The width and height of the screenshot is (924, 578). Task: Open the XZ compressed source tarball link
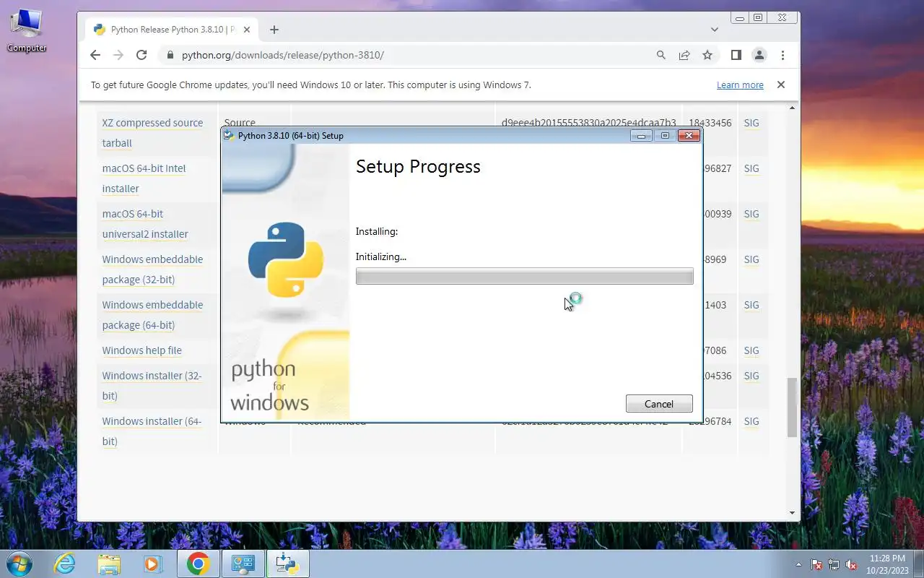152,133
